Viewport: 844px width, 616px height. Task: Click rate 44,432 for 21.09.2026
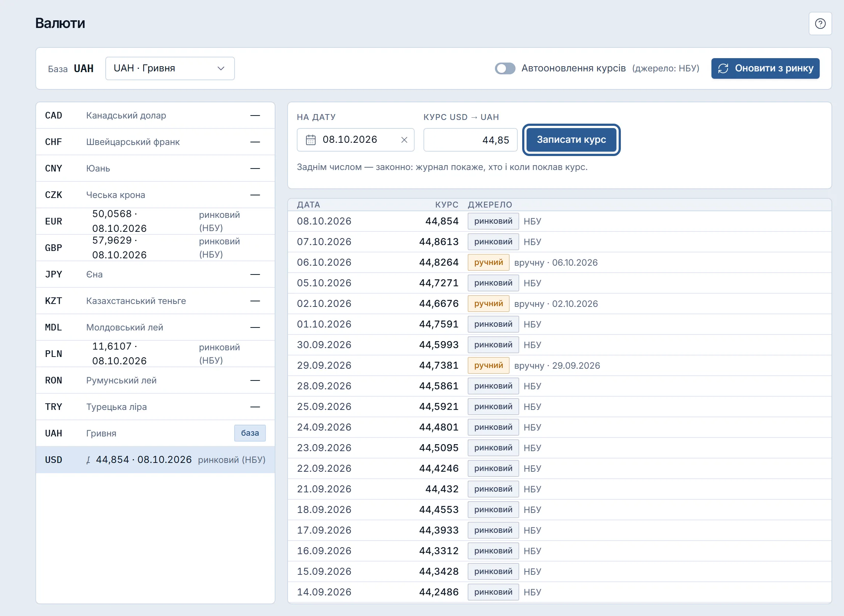pos(442,489)
